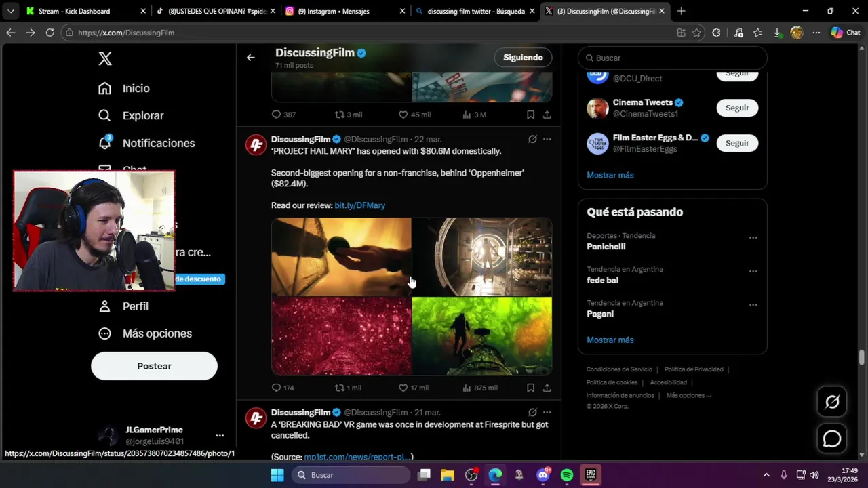Repost the post with 3 mil reposts
This screenshot has height=488, width=868.
point(340,115)
